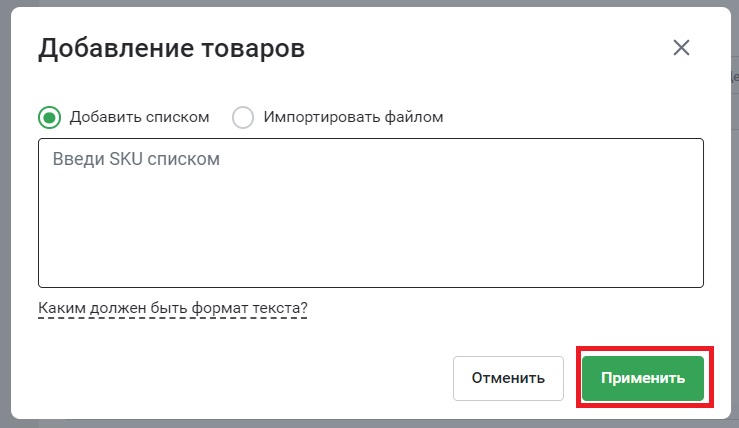Click the Добавить списком label text
The image size is (739, 428).
click(x=140, y=117)
